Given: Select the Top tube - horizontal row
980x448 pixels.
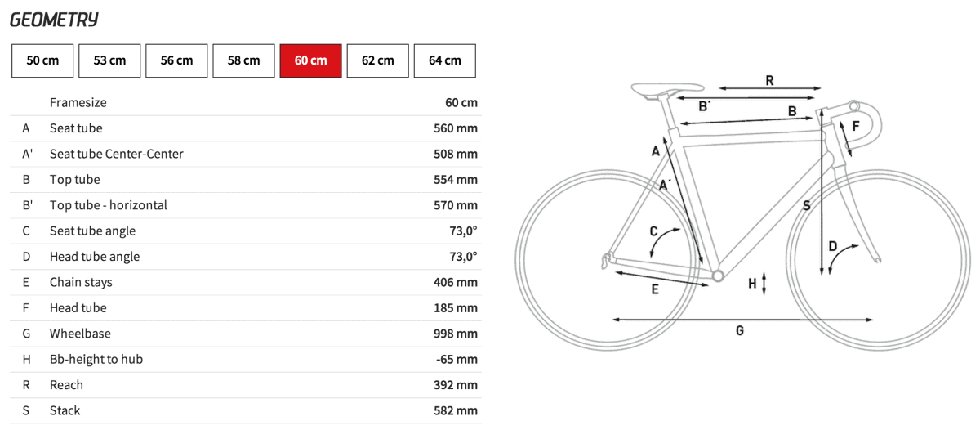Looking at the screenshot, I should point(108,205).
